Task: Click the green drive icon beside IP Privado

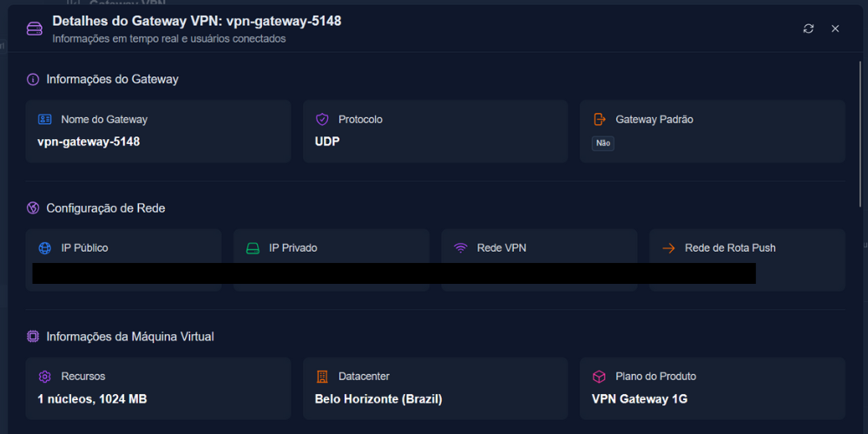Action: point(253,248)
